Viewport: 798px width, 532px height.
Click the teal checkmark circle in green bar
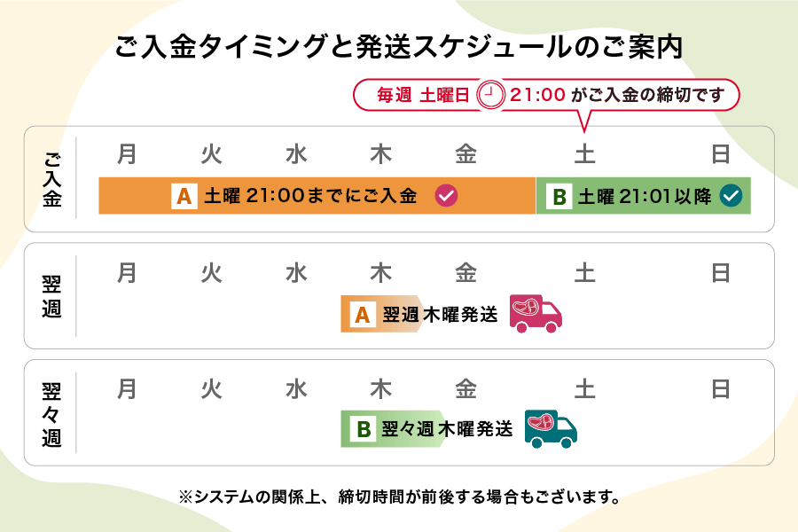[731, 196]
